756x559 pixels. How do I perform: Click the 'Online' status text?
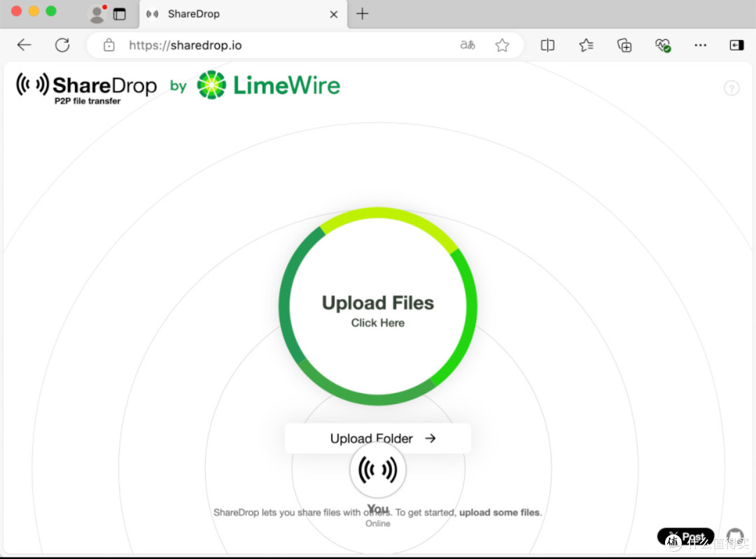378,524
